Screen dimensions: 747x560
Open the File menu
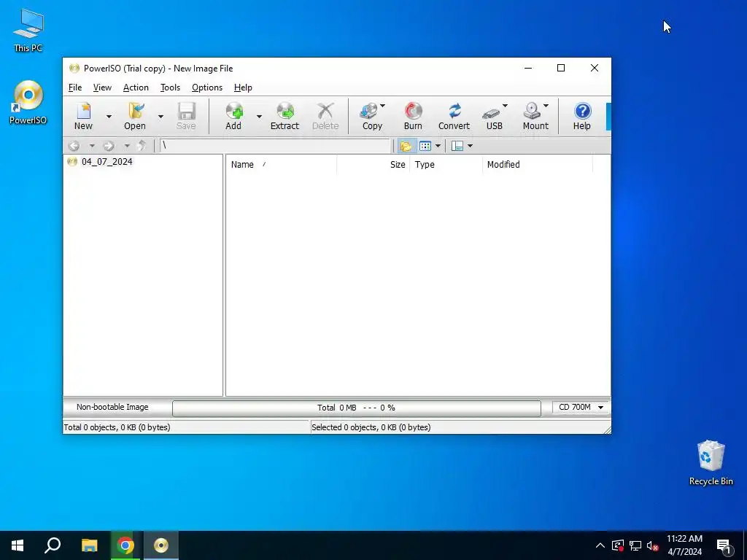point(75,87)
